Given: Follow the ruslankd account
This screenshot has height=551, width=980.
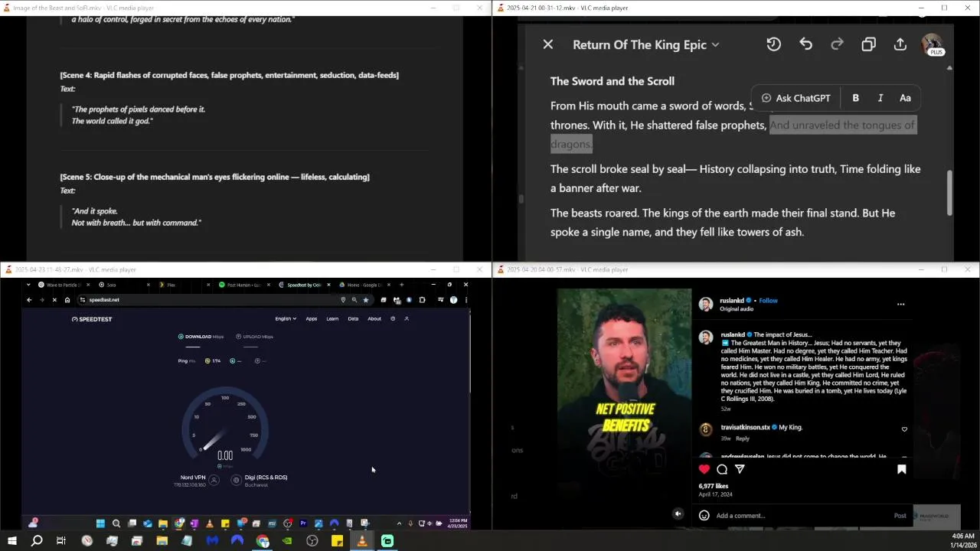Looking at the screenshot, I should (x=768, y=301).
